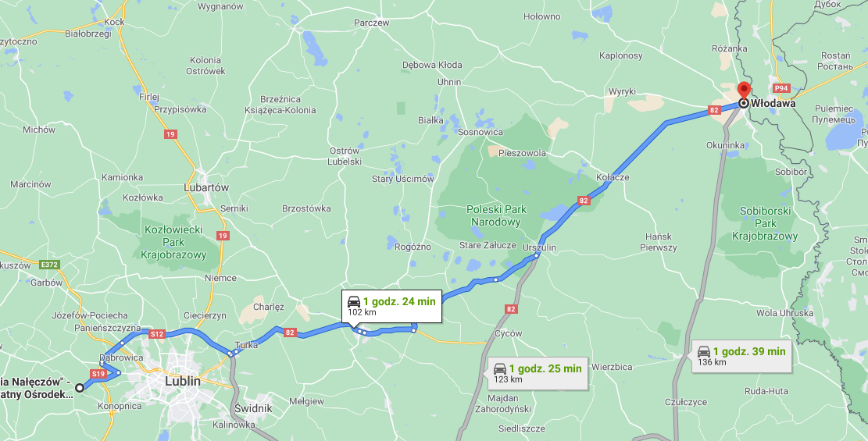
Task: Click the Kozłowiecki Park Krajobrazowy label
Action: click(173, 243)
